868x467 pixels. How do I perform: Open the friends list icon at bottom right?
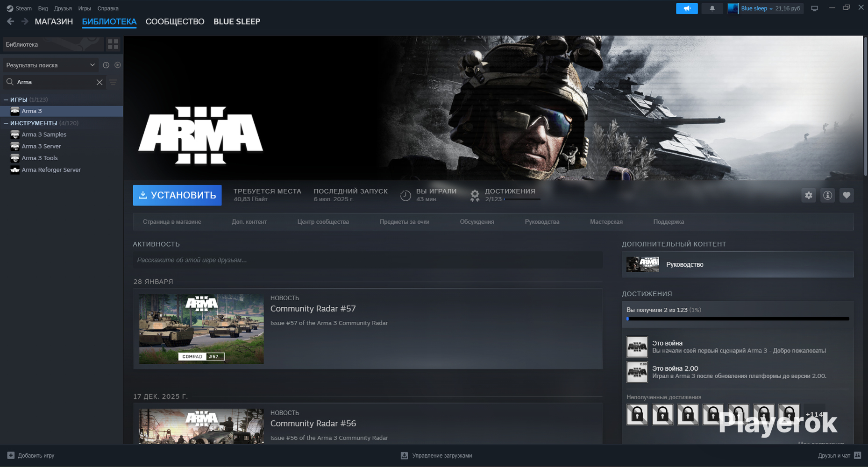(857, 455)
